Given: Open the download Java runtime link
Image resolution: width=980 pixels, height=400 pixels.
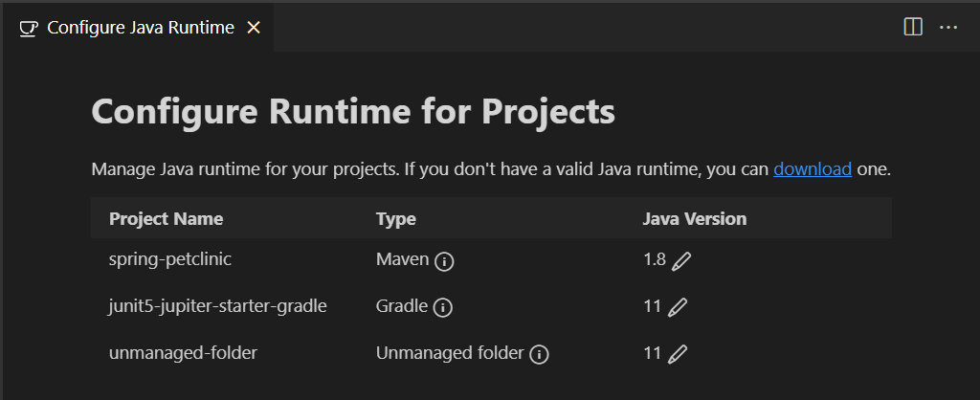Looking at the screenshot, I should coord(813,169).
